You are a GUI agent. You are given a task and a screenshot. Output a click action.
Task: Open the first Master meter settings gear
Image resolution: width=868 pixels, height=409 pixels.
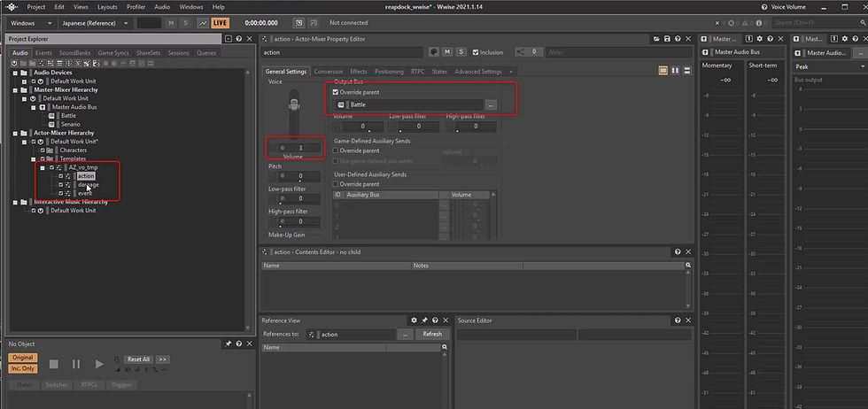click(760, 39)
